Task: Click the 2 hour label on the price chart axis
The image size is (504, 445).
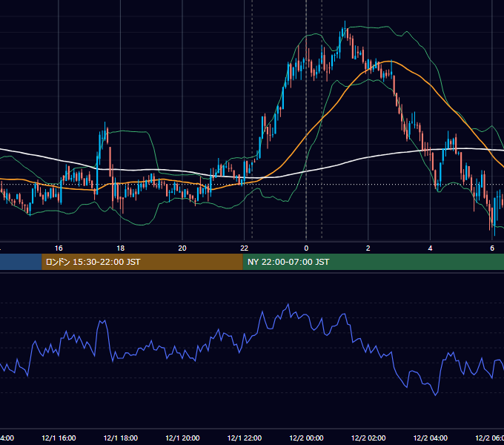Action: [368, 248]
